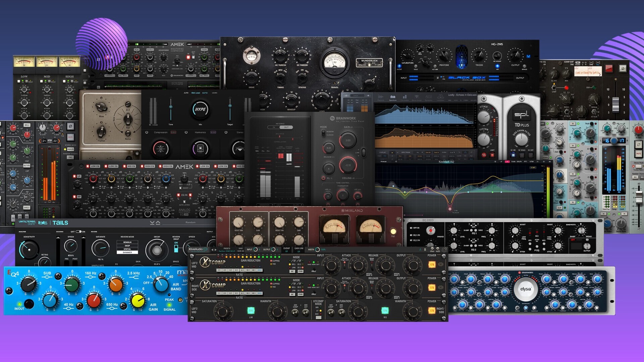Click the orange 2.5 kHz knob on EQ4
644x362 pixels.
pos(116,285)
